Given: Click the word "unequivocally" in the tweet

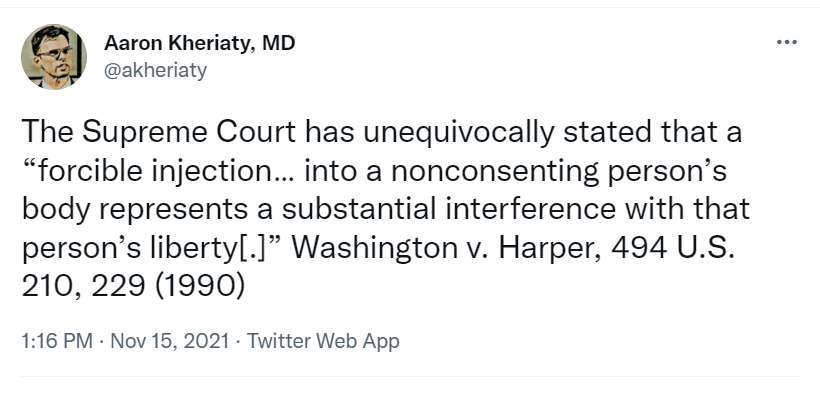Looking at the screenshot, I should tap(458, 132).
